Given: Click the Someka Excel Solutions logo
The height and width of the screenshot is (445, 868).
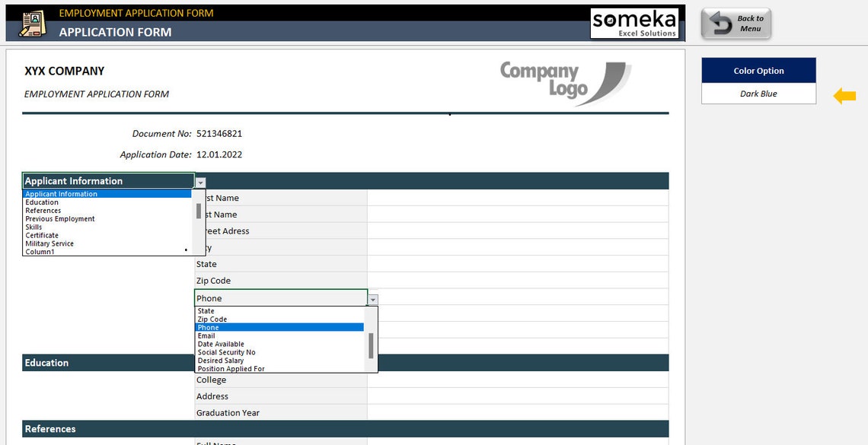Looking at the screenshot, I should pyautogui.click(x=635, y=24).
